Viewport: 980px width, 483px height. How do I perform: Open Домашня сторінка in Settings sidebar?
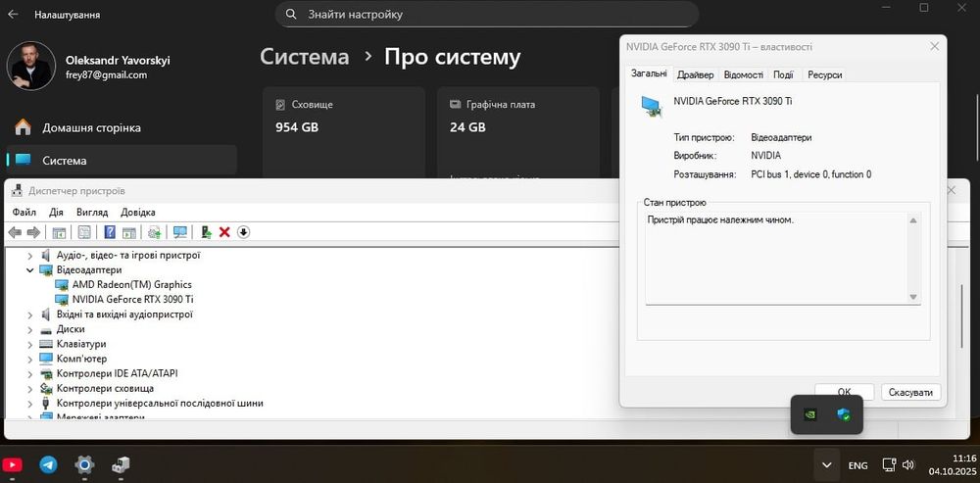click(122, 127)
